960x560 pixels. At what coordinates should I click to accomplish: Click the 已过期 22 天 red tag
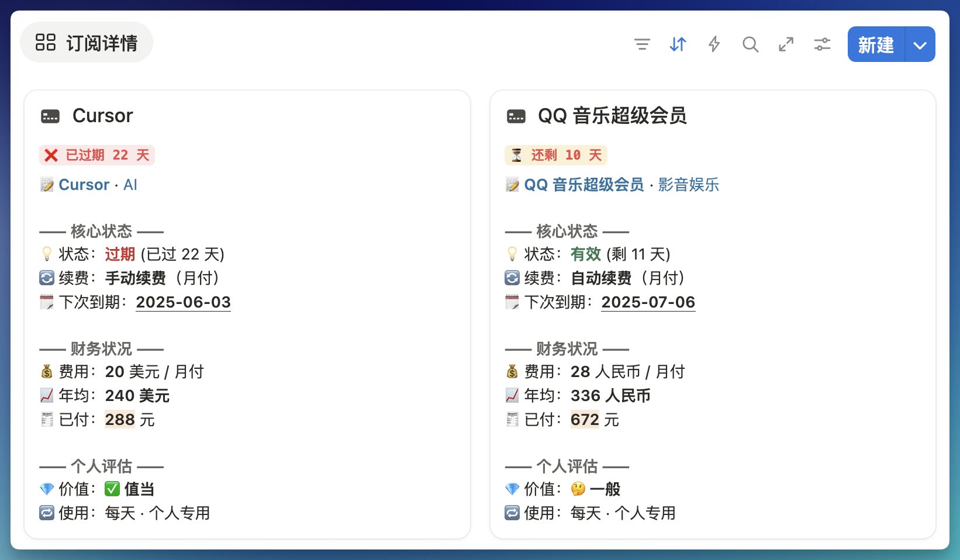(97, 155)
